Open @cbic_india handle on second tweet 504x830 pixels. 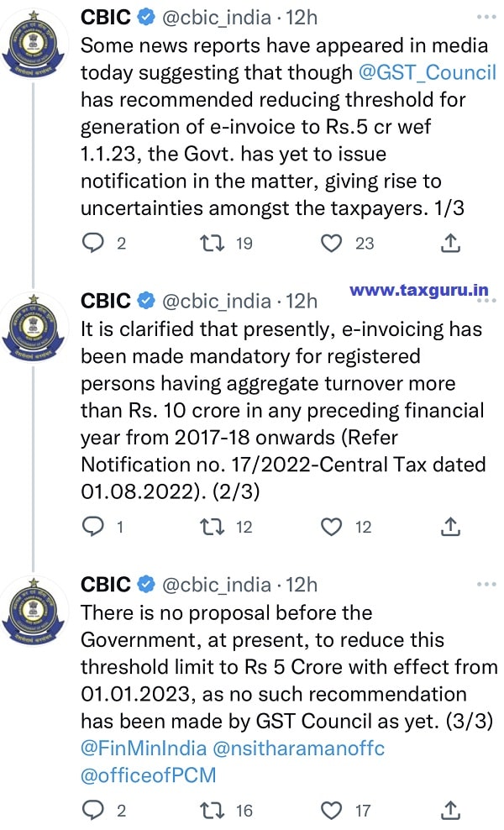(215, 300)
